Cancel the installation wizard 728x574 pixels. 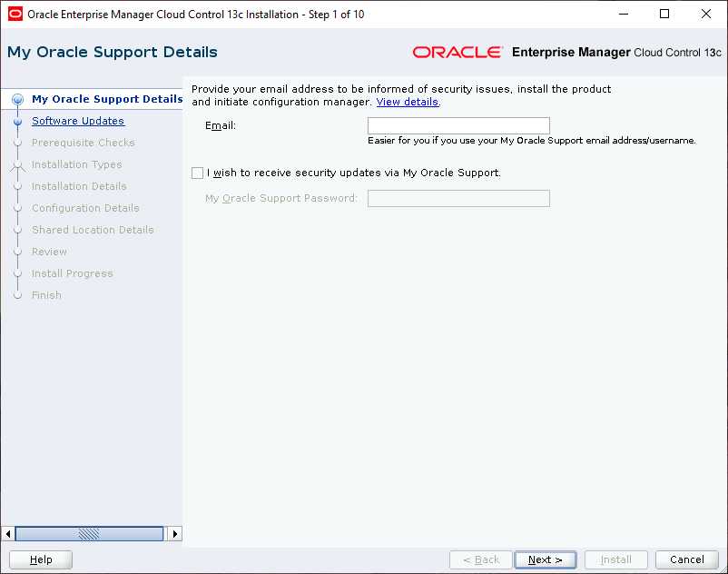tap(686, 559)
